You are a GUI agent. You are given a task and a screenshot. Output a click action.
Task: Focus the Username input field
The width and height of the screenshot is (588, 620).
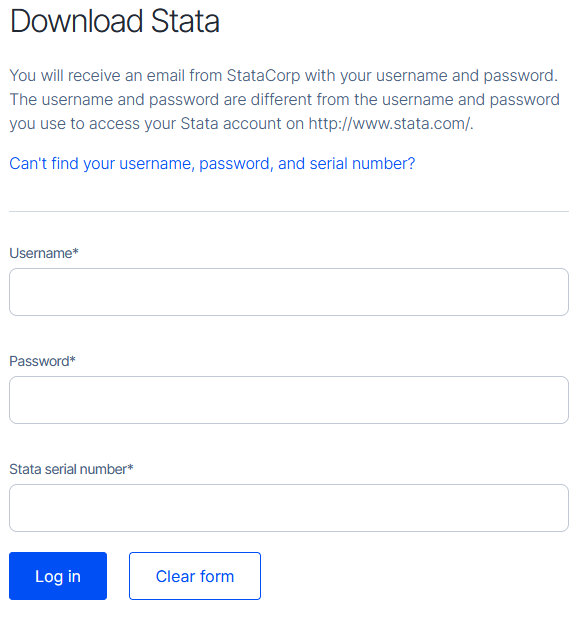289,292
